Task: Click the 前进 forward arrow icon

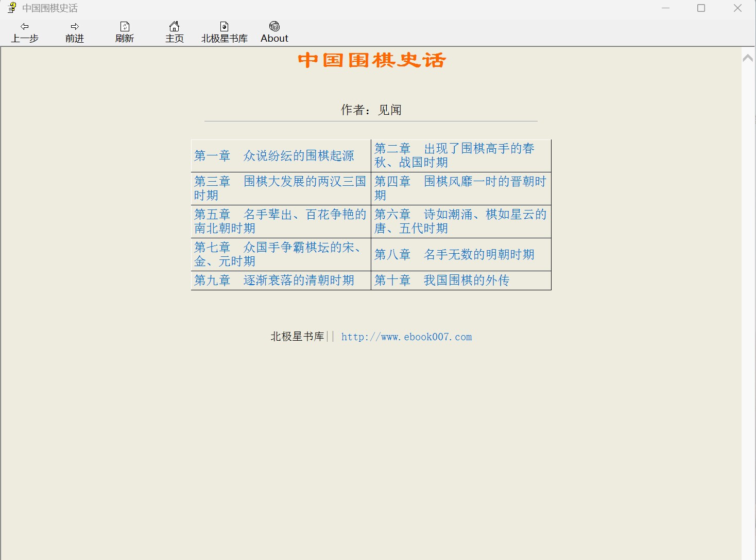Action: pos(75,26)
